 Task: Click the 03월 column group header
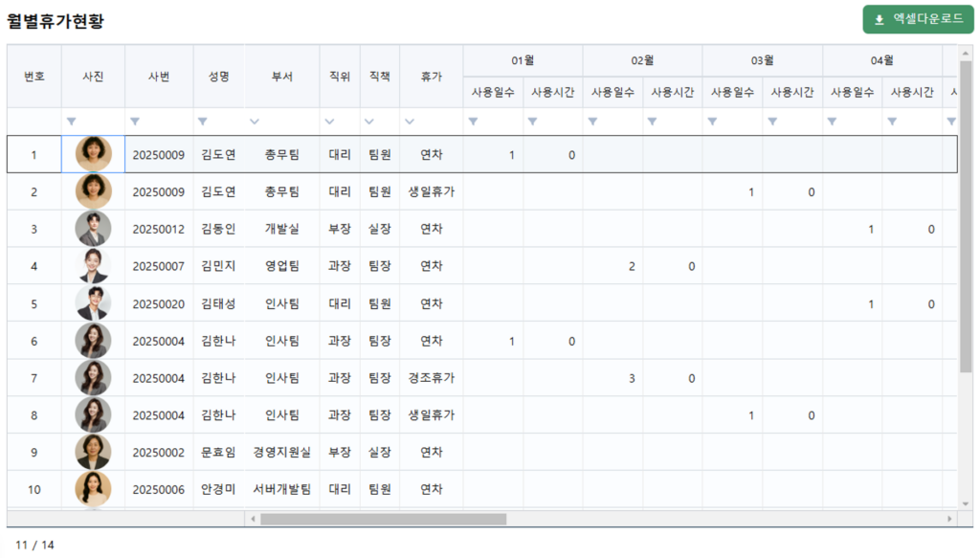point(762,60)
